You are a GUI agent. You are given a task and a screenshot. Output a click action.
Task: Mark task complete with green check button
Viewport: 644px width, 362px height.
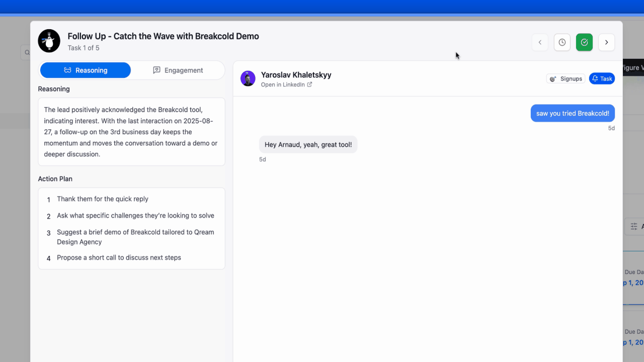tap(584, 42)
